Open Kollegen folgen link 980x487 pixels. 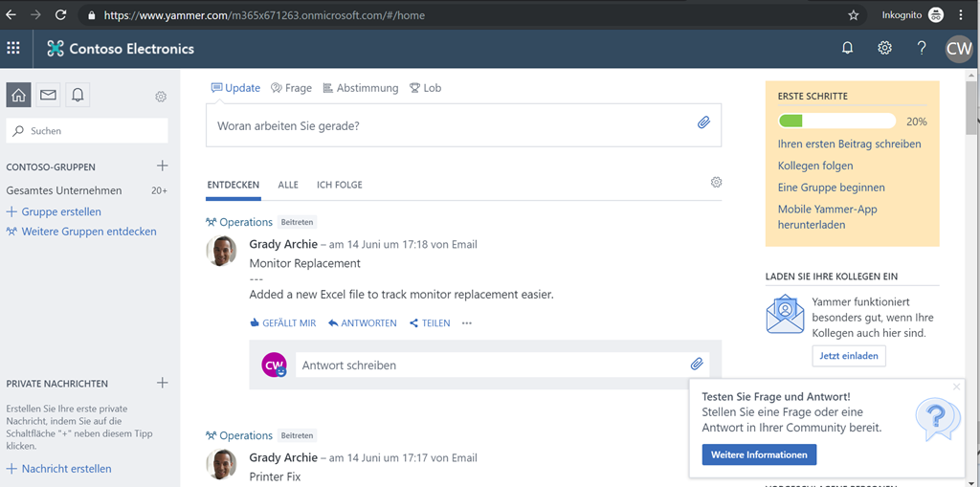[x=815, y=166]
